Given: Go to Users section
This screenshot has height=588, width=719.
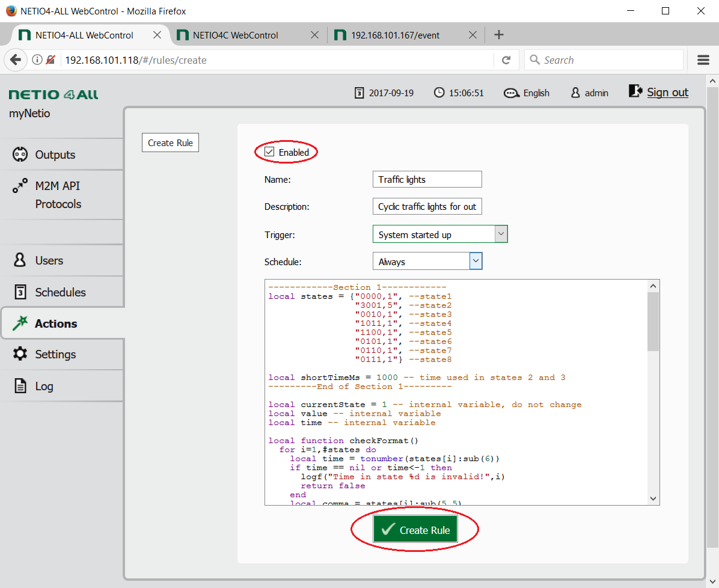Looking at the screenshot, I should (x=49, y=260).
